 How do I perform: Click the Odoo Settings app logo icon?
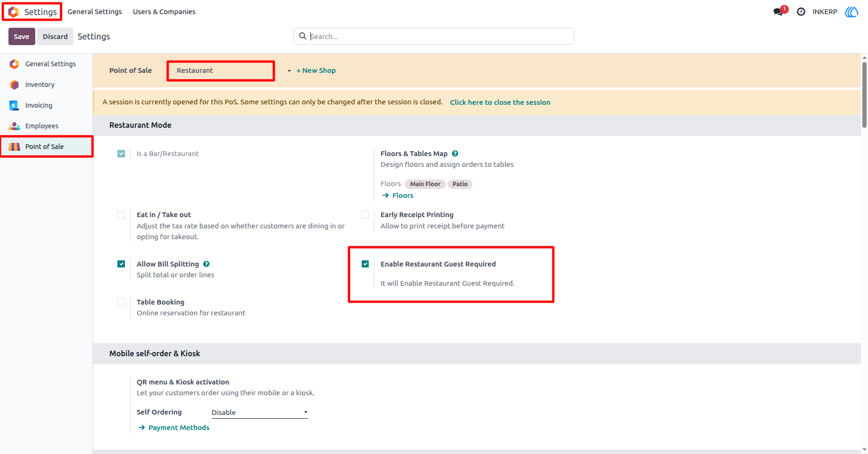[14, 12]
